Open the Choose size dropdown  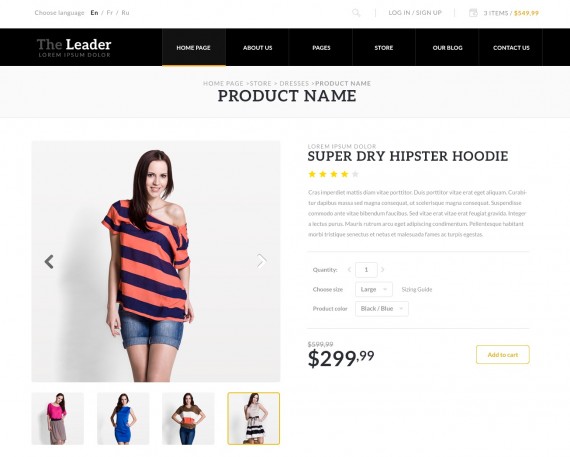point(374,289)
